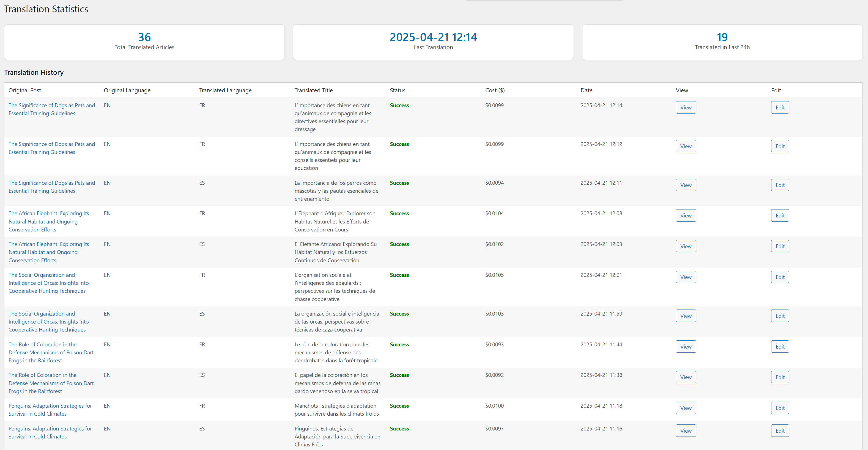Click translated title 'Le rôle de la coloration'
The height and width of the screenshot is (450, 868).
click(x=336, y=352)
